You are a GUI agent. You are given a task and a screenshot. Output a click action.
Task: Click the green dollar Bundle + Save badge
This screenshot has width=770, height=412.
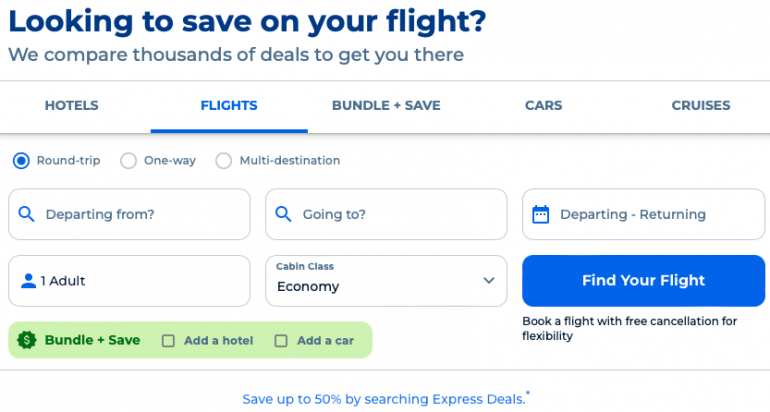pyautogui.click(x=27, y=340)
